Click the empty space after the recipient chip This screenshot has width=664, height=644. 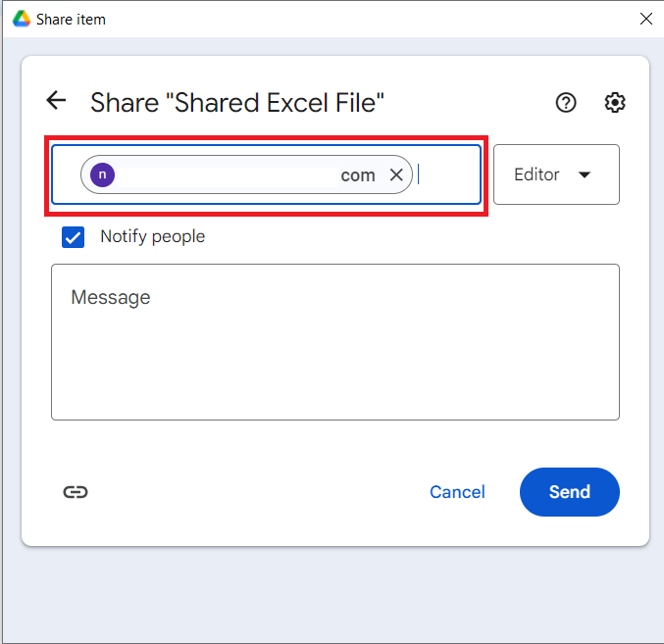tap(447, 174)
